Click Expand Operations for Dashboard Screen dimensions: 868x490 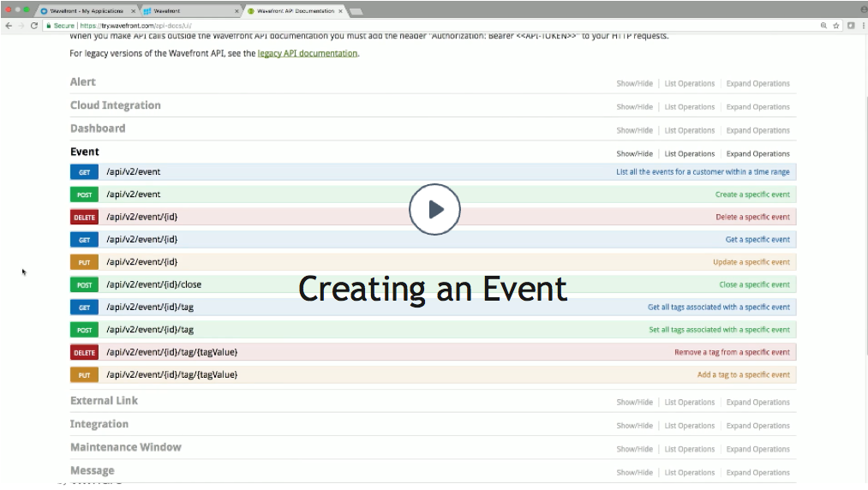(757, 131)
